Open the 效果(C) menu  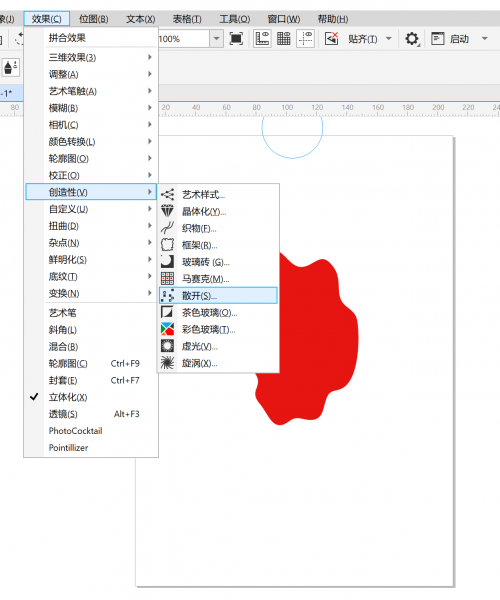point(47,19)
